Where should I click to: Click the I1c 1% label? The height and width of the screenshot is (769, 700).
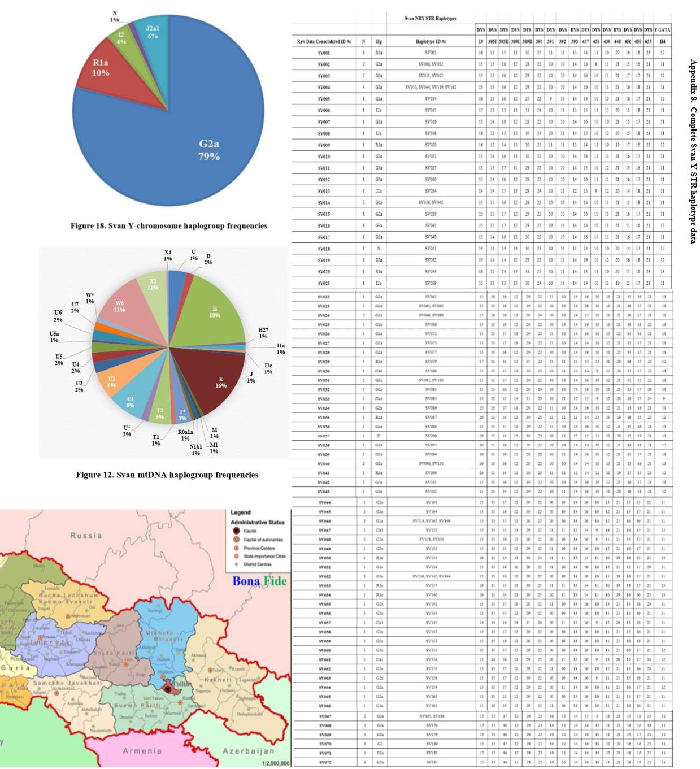[x=268, y=368]
